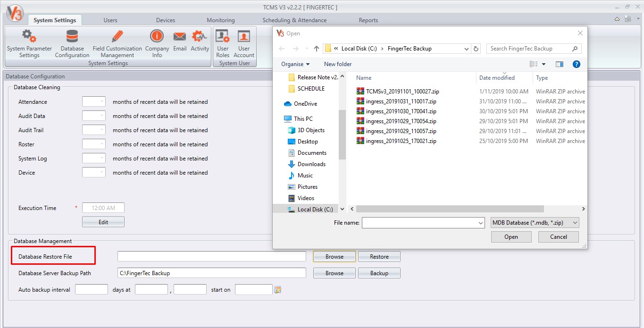Toggle the preview pane icon
Image resolution: width=644 pixels, height=328 pixels.
coord(560,64)
